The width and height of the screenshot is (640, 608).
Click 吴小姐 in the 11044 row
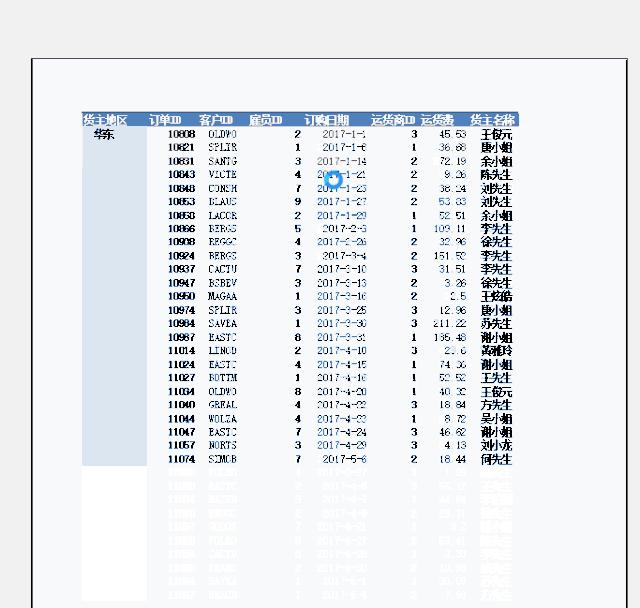(496, 419)
